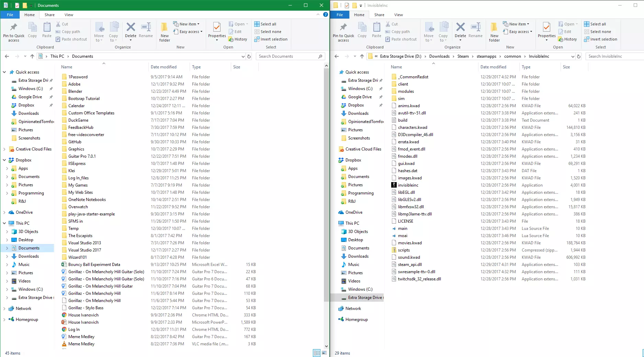Expand Creative Cloud Files in Documents window tree

(x=4, y=149)
